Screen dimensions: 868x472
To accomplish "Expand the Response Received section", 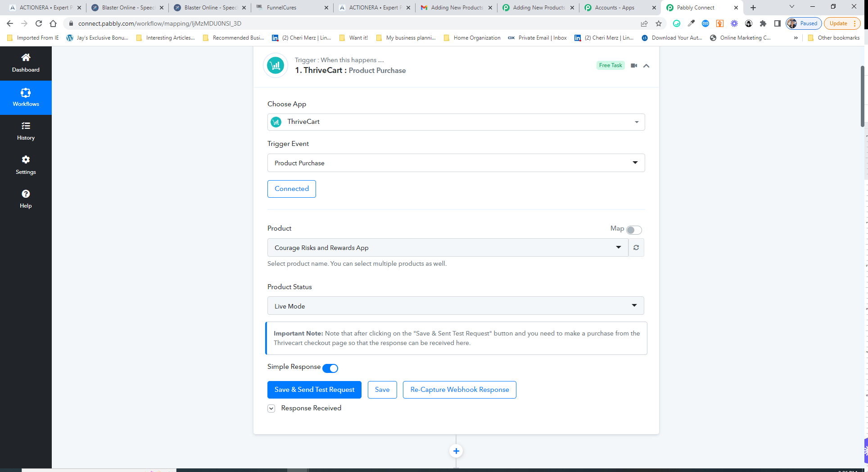I will (x=271, y=408).
